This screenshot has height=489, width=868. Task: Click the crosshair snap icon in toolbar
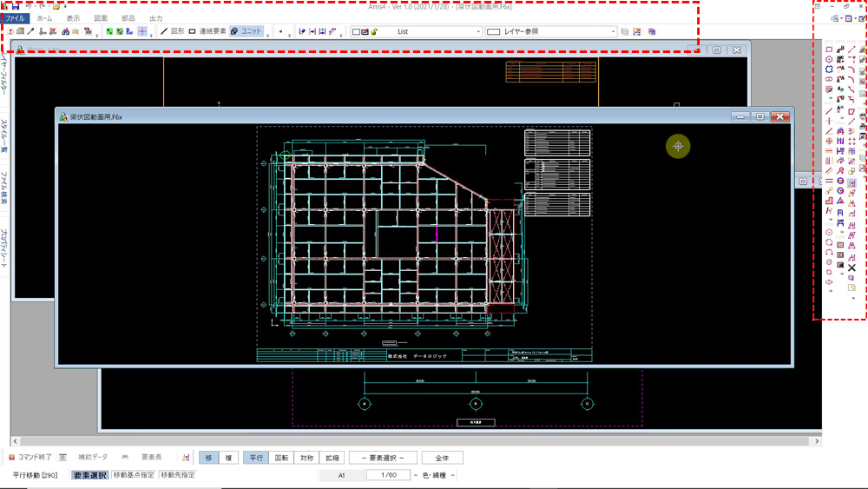142,31
